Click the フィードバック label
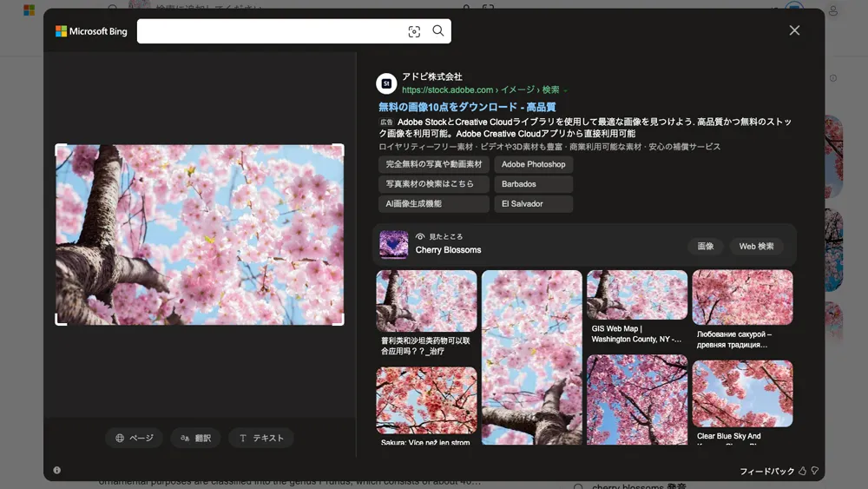This screenshot has width=868, height=489. (766, 472)
